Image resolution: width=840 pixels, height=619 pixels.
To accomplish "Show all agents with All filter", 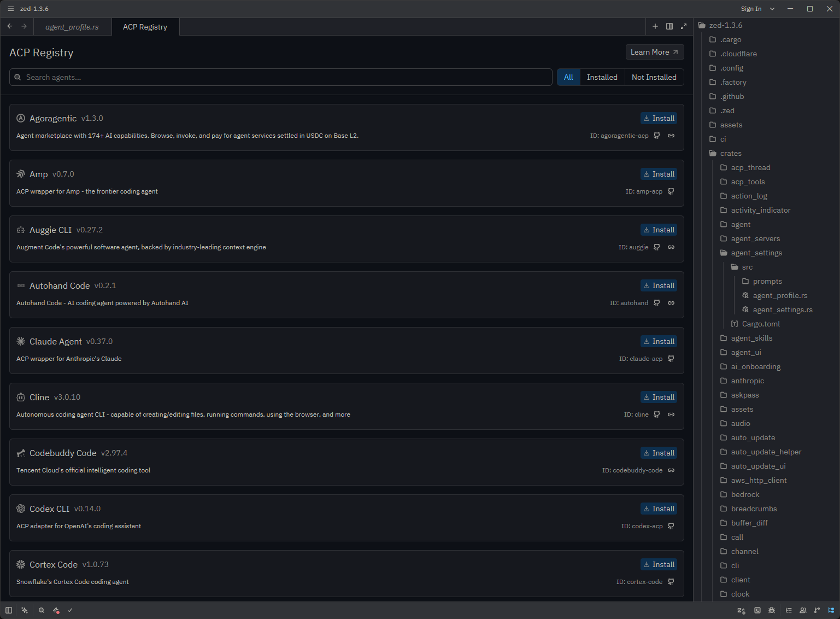I will (x=568, y=77).
